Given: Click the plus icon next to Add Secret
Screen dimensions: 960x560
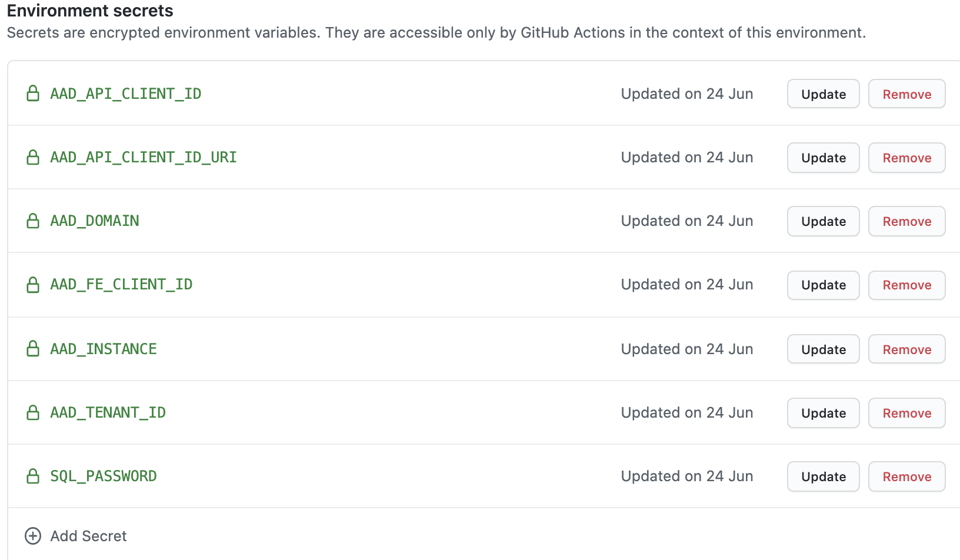Looking at the screenshot, I should [x=32, y=536].
